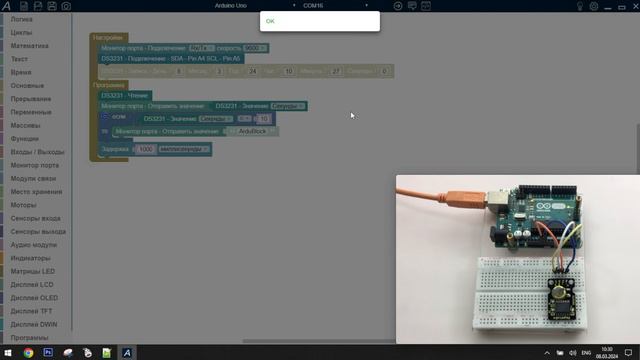Click the Настройки setup block header
Viewport: 640px width, 360px height.
(x=108, y=38)
